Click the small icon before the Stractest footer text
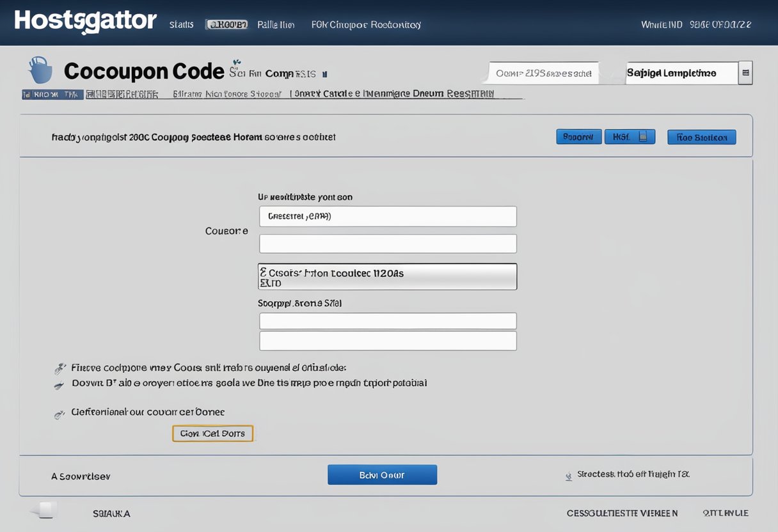The height and width of the screenshot is (532, 778). [x=568, y=476]
